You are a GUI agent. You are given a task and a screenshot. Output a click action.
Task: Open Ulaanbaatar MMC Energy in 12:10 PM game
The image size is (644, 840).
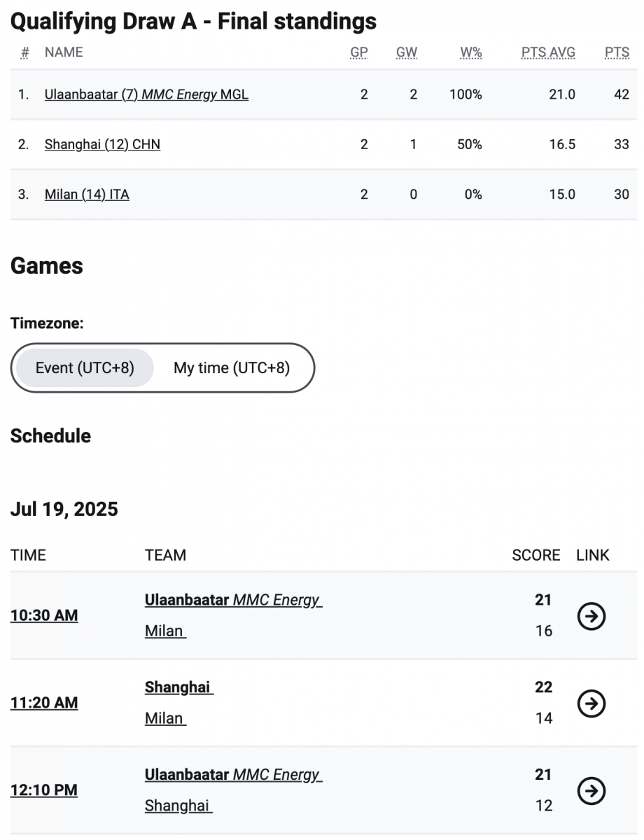[x=234, y=775]
